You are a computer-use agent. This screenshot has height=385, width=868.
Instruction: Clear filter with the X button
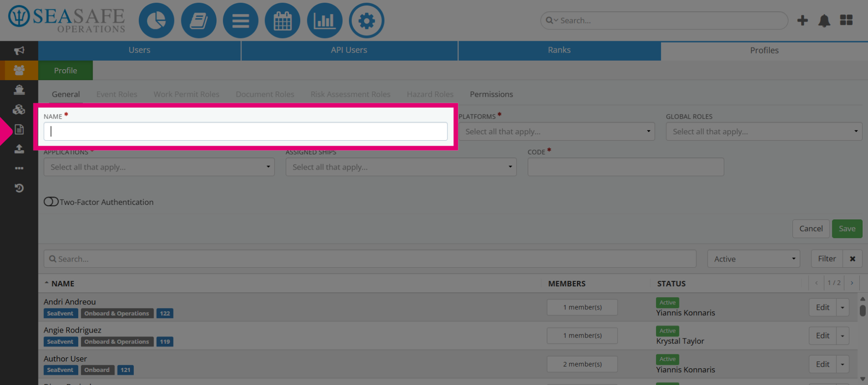(x=853, y=259)
